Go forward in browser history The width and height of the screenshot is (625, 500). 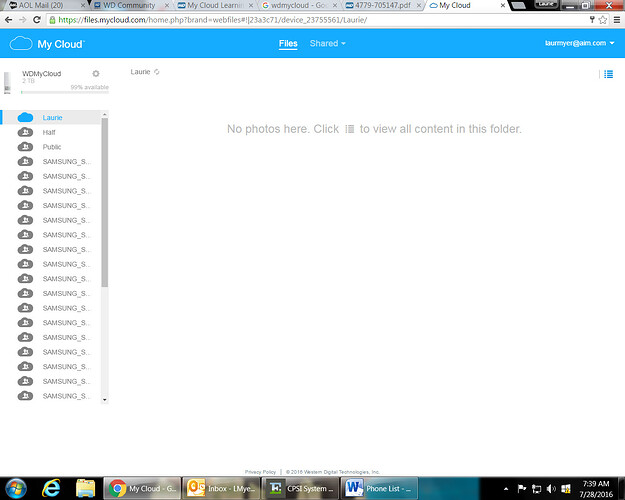(23, 20)
